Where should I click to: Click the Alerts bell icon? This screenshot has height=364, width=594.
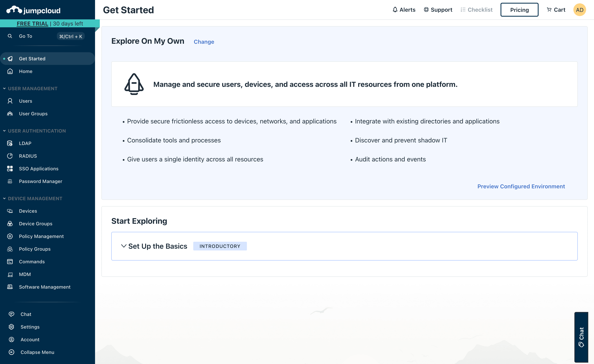(x=395, y=10)
